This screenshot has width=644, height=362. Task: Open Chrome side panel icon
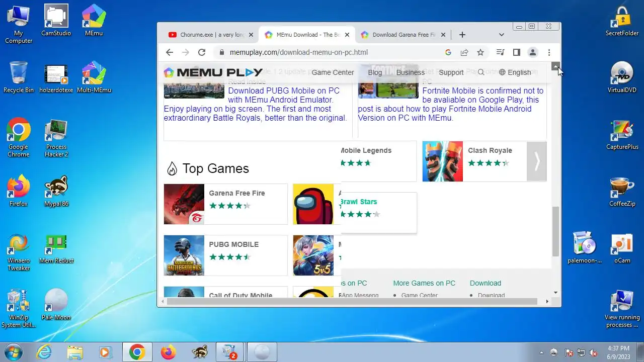[x=516, y=52]
